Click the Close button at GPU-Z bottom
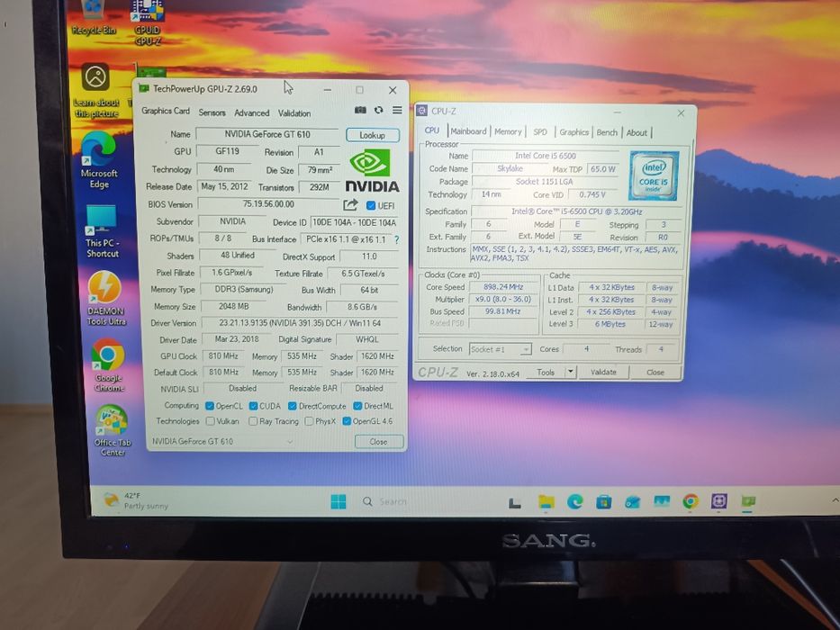This screenshot has height=630, width=840. (379, 442)
